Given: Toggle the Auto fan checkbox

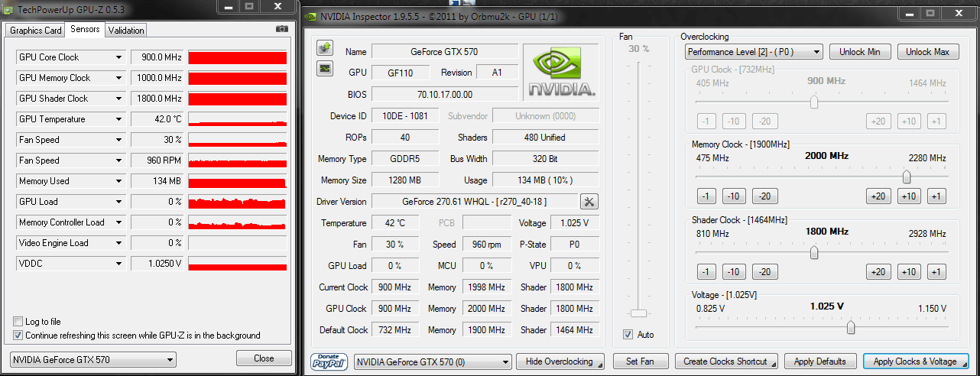Looking at the screenshot, I should tap(628, 335).
